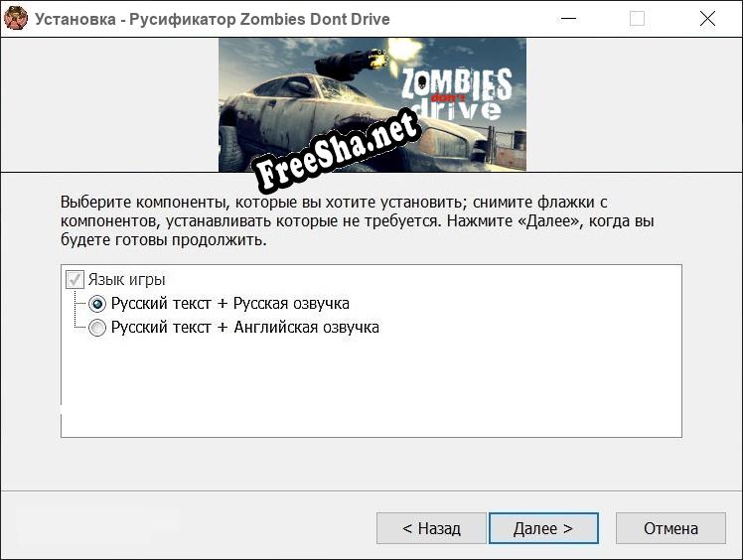Click the Язык игры component label
The image size is (743, 560).
click(x=126, y=280)
